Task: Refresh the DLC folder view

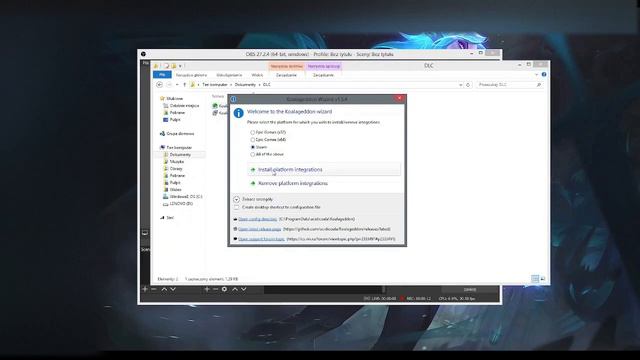Action: (468, 85)
